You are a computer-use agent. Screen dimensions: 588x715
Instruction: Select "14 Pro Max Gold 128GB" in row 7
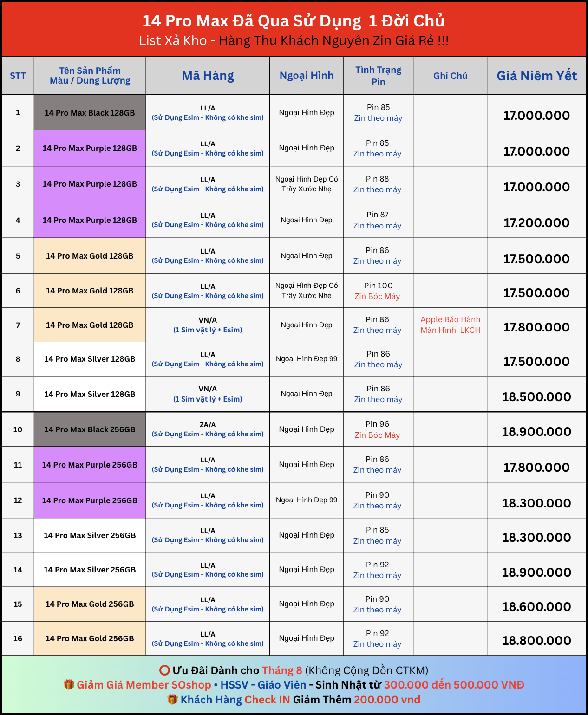tap(90, 325)
